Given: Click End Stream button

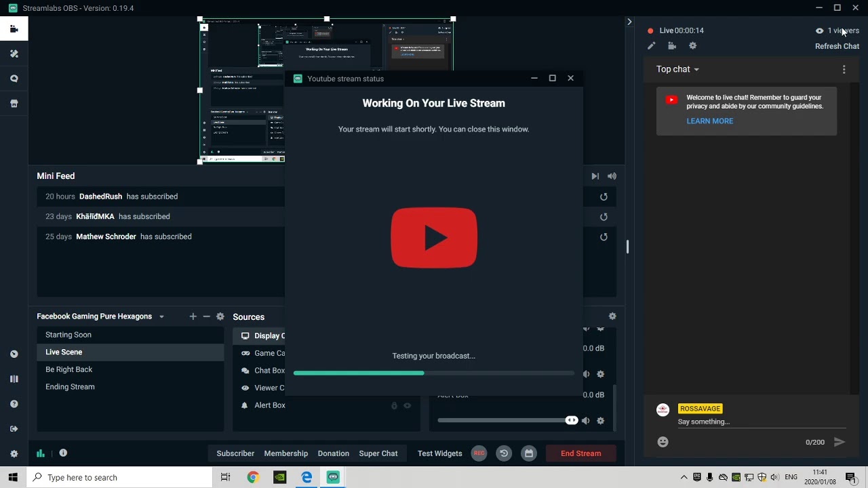Looking at the screenshot, I should click(581, 453).
